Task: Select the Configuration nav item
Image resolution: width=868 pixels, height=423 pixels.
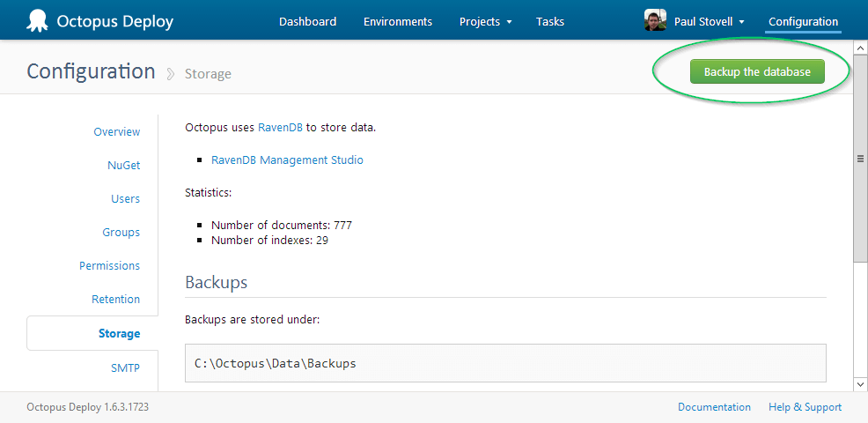Action: (803, 21)
